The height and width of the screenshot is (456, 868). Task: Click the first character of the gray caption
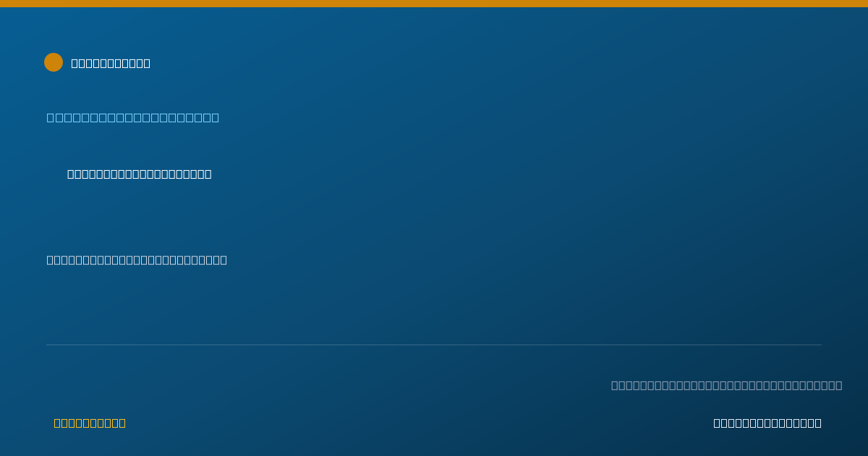tap(614, 385)
